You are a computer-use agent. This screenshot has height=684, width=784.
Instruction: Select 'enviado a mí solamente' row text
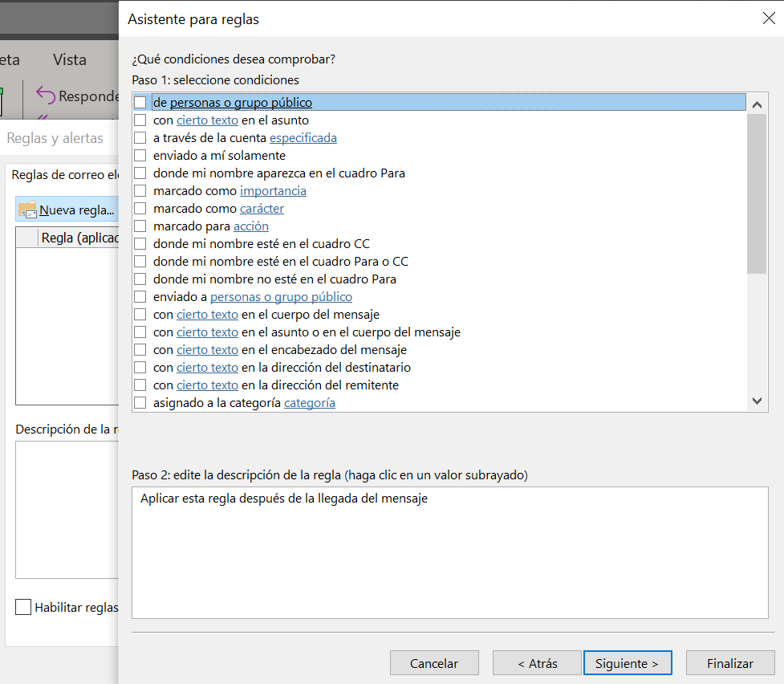[x=220, y=155]
